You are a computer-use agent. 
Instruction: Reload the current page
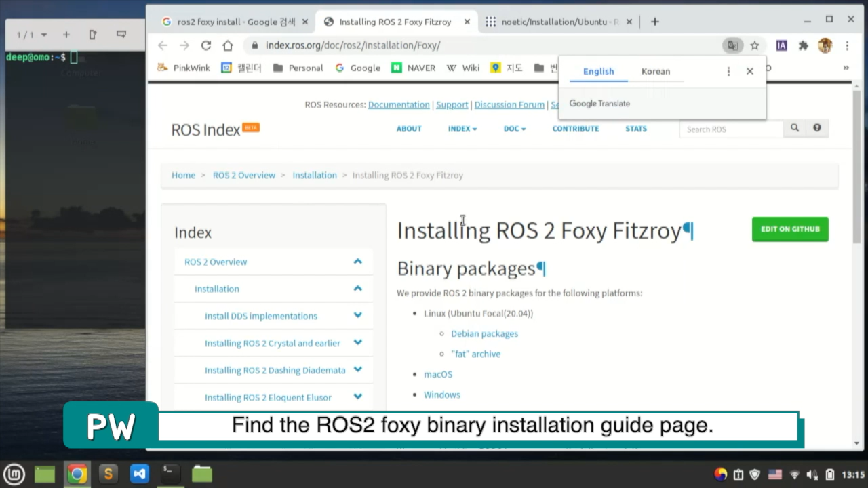point(206,45)
